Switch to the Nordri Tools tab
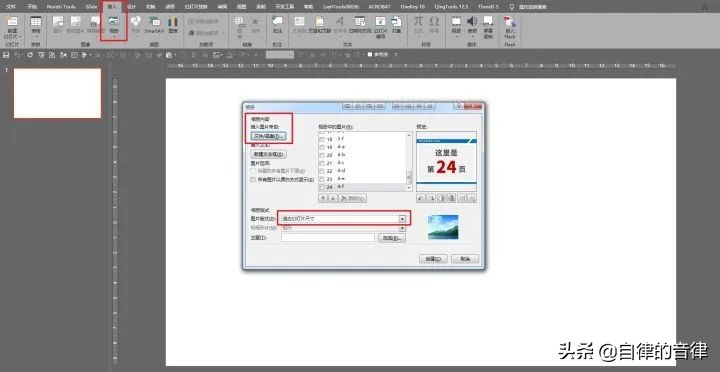Viewport: 720px width, 372px height. pos(61,7)
